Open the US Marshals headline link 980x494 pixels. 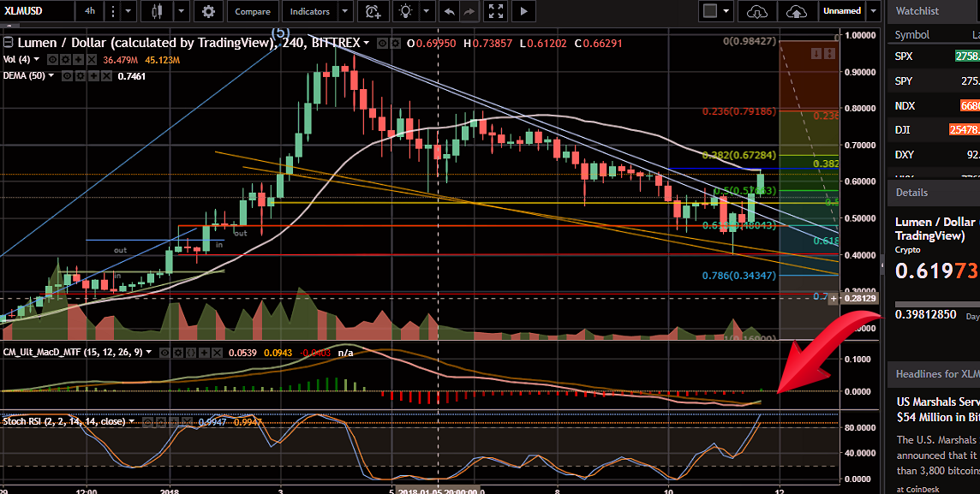pos(937,409)
